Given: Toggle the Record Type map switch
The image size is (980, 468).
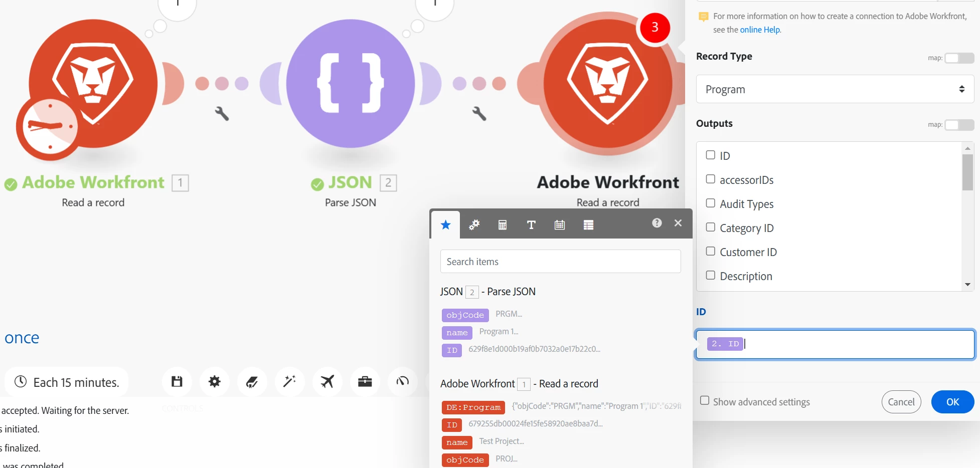Looking at the screenshot, I should (959, 58).
